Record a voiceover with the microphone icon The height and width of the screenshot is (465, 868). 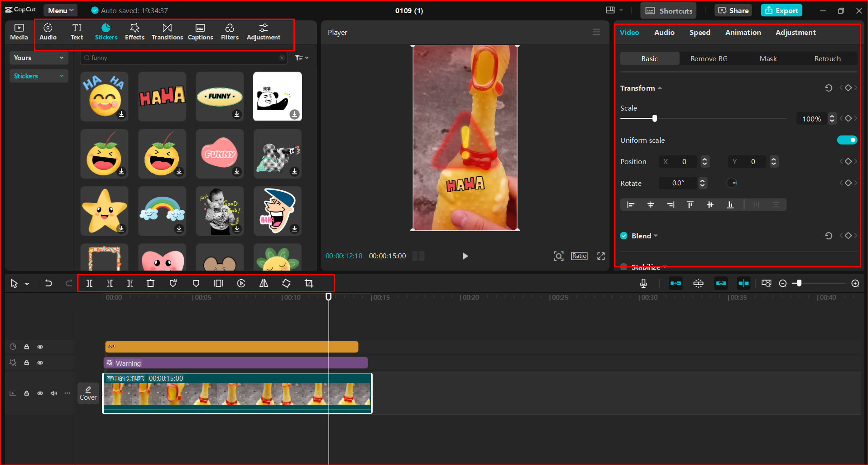[x=643, y=283]
